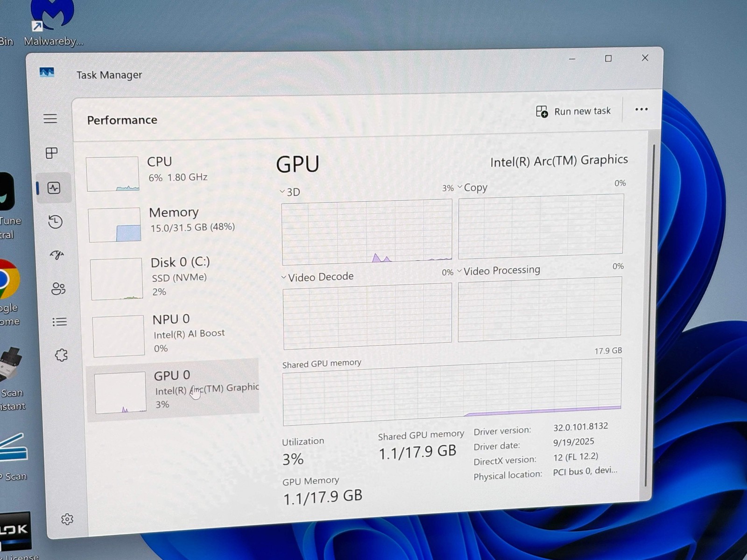Select the Disk 0 (C:) entry
This screenshot has height=560, width=747.
pos(173,278)
